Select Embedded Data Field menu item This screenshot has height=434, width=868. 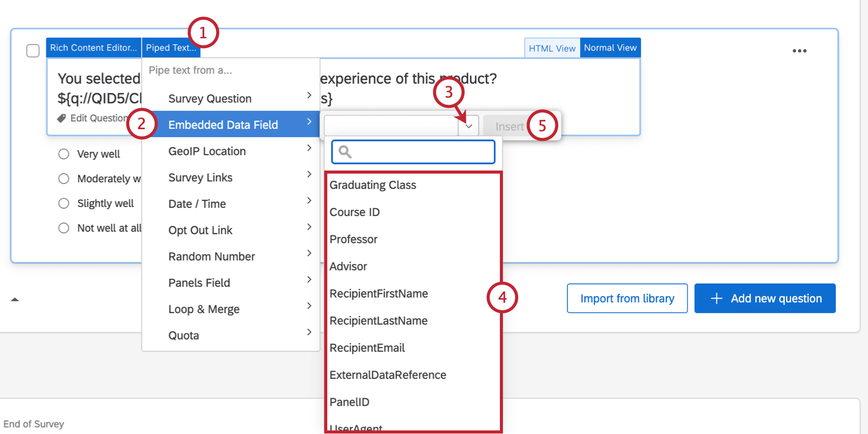(x=223, y=125)
